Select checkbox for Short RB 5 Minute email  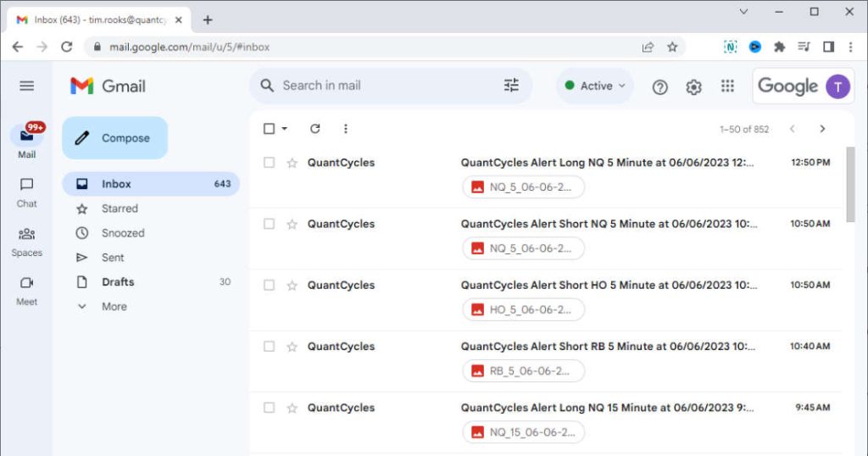269,347
